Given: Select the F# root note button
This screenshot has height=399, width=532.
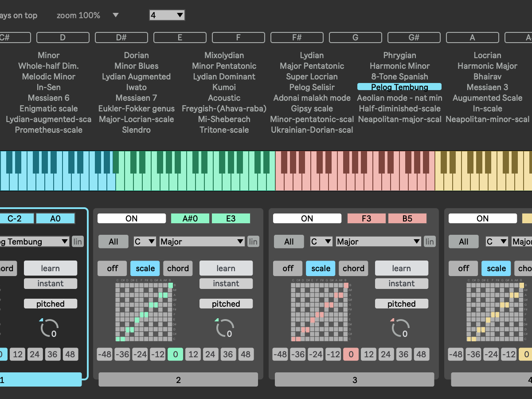Looking at the screenshot, I should pos(297,37).
